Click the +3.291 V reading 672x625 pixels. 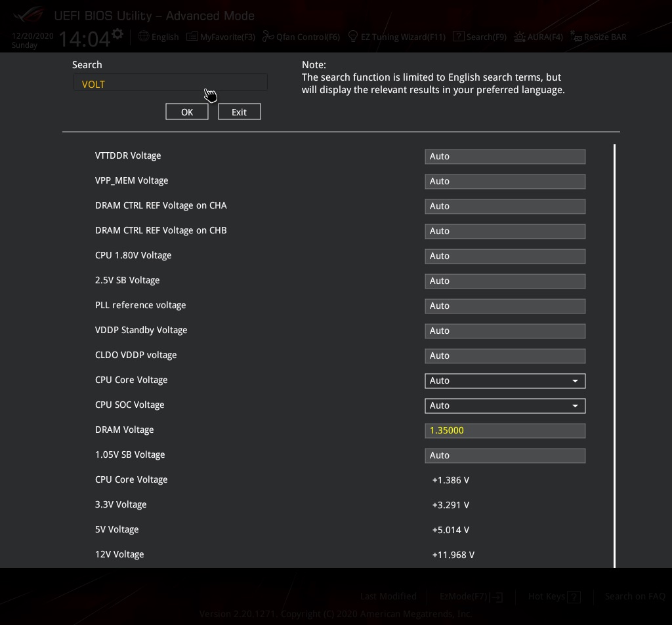[x=450, y=505]
